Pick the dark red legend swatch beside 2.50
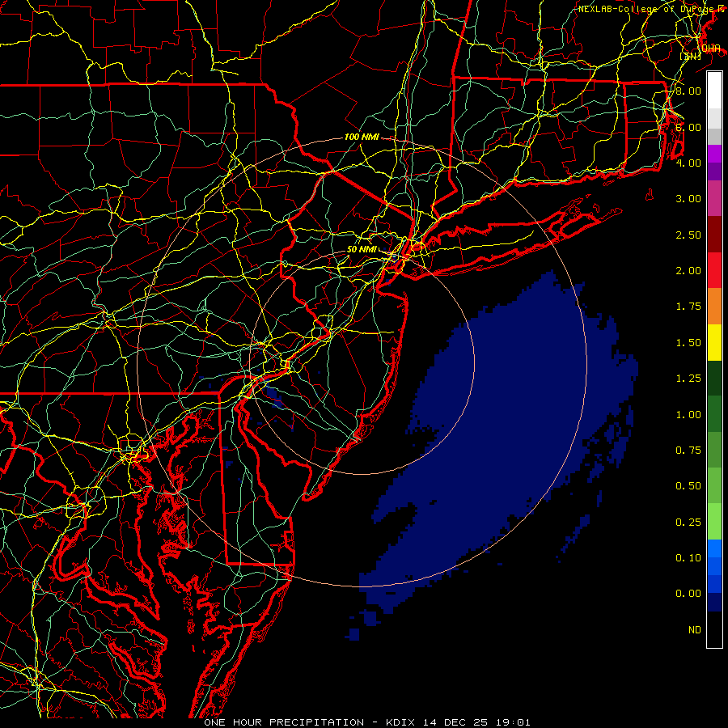Viewport: 728px width, 728px height. (714, 235)
